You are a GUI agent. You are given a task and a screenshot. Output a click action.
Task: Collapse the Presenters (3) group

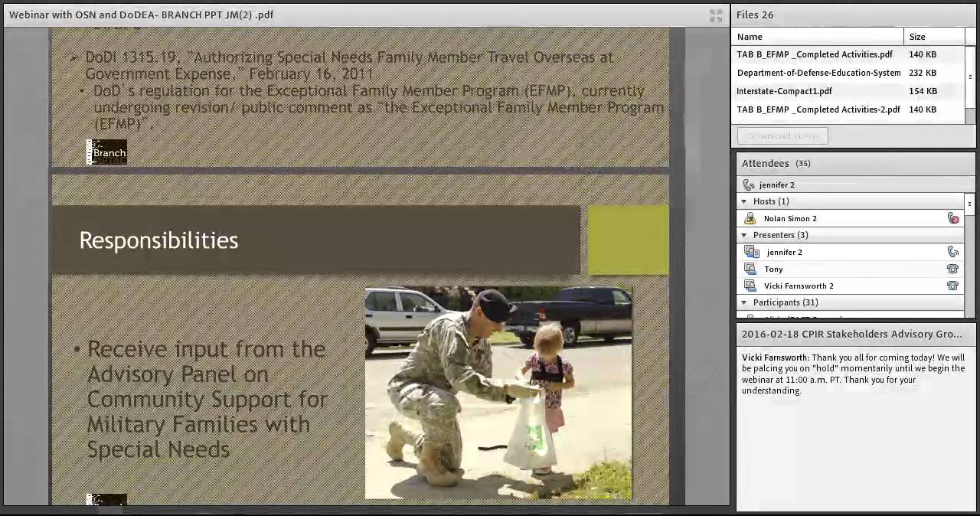[743, 235]
